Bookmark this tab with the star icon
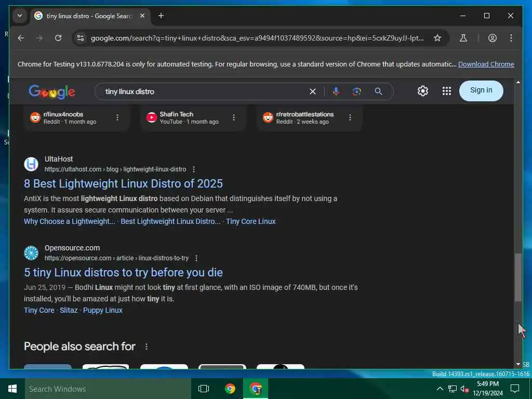 437,38
